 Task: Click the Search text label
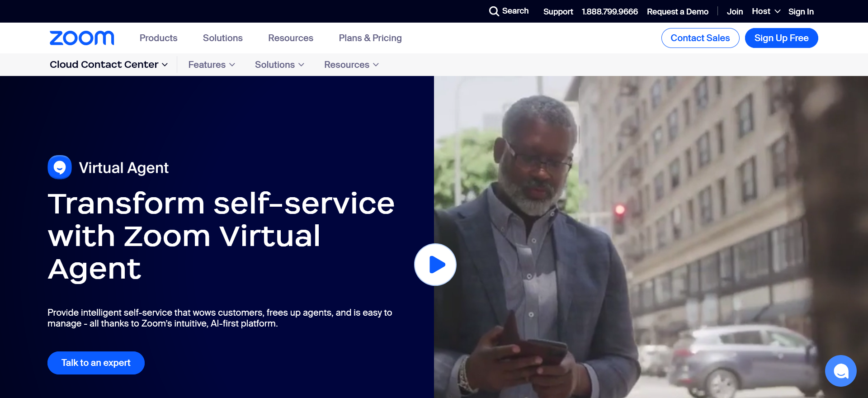[515, 11]
